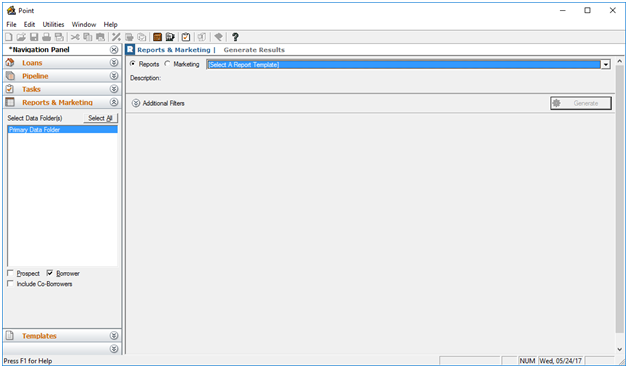Switch to the Generate Results tab
The image size is (628, 368).
tap(254, 50)
